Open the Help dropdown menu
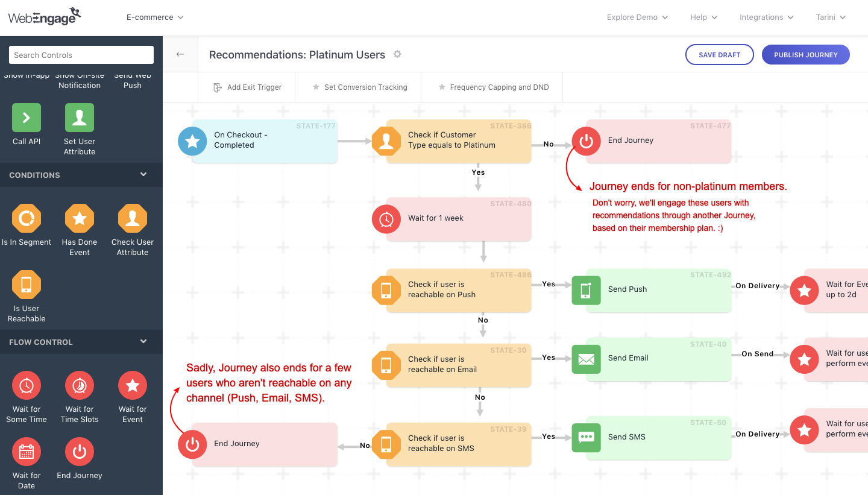 703,17
